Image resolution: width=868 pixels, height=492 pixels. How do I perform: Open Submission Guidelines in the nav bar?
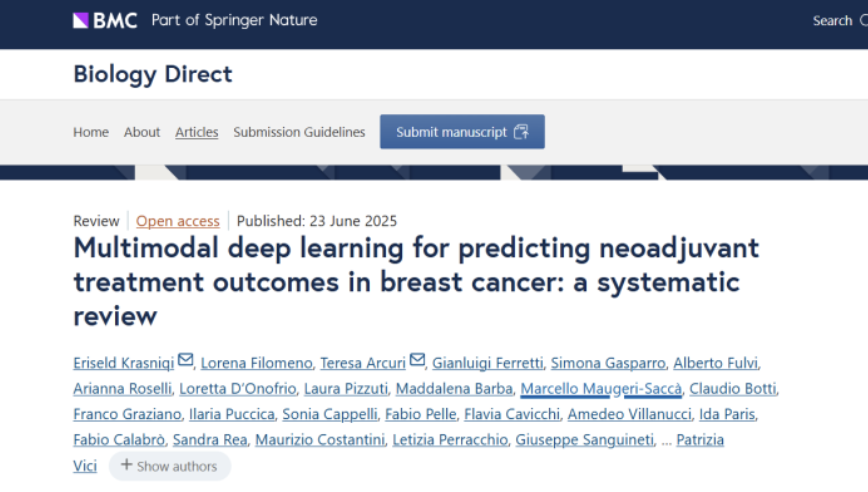click(299, 132)
